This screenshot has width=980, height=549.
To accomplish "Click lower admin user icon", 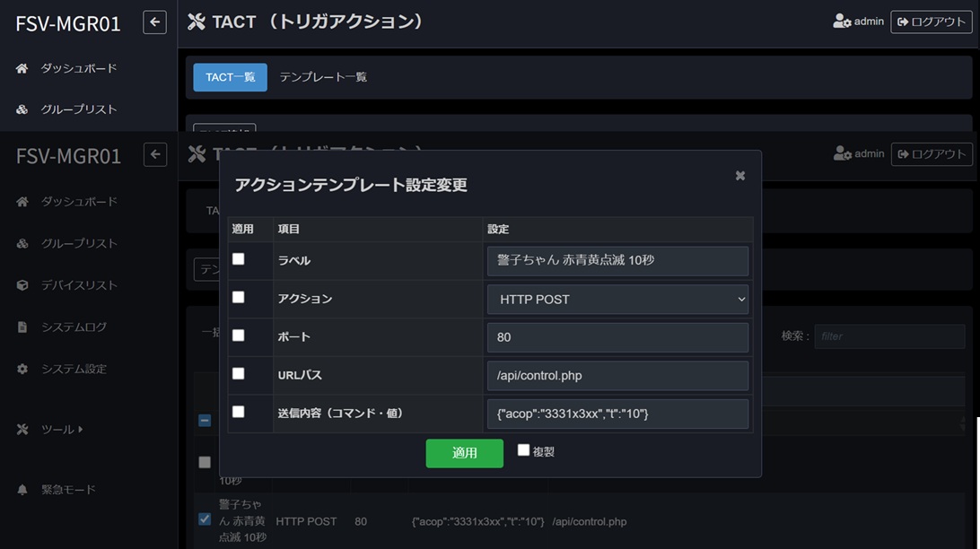I will point(843,153).
